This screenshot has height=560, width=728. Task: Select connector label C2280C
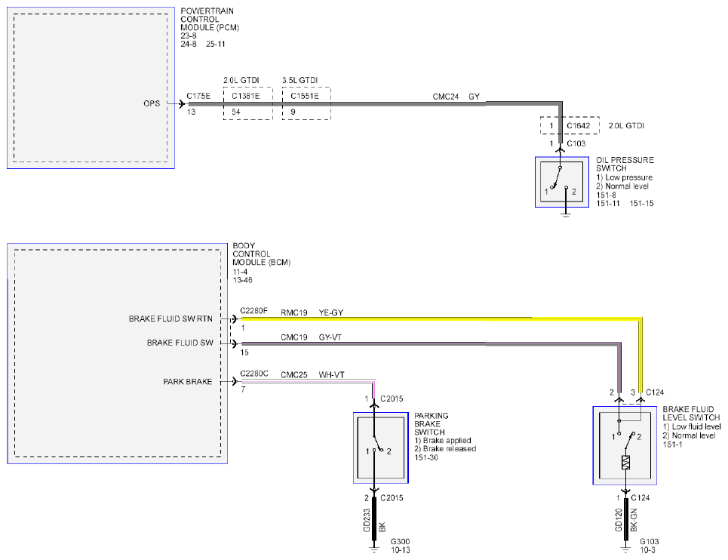point(254,374)
